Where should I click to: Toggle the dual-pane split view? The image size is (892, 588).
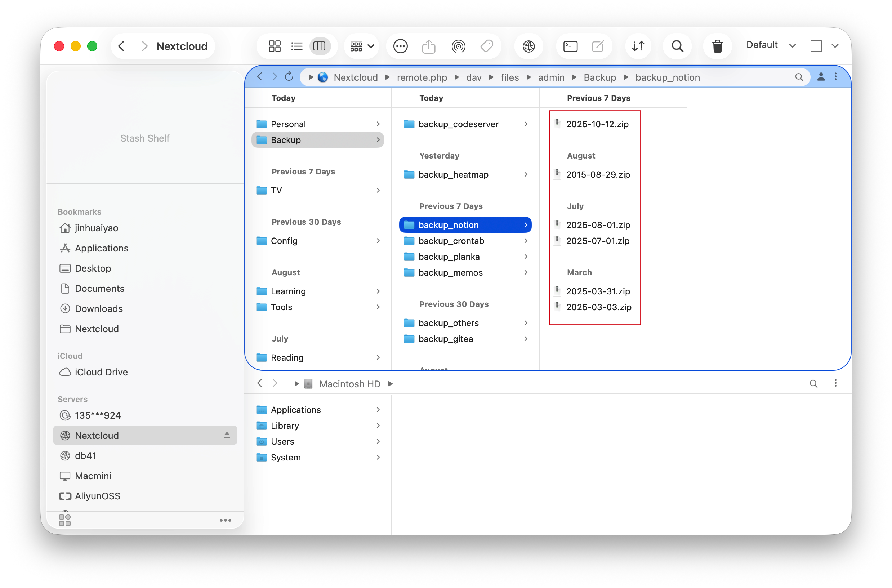click(x=816, y=46)
